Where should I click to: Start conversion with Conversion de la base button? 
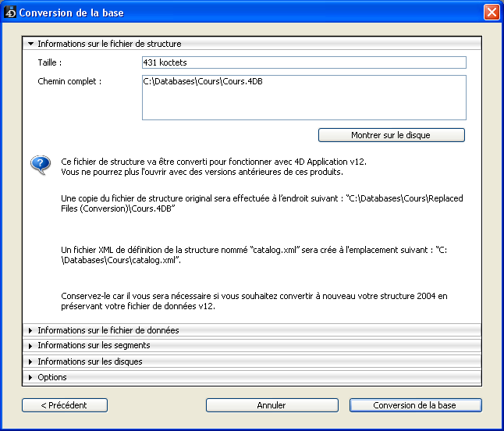tap(415, 405)
